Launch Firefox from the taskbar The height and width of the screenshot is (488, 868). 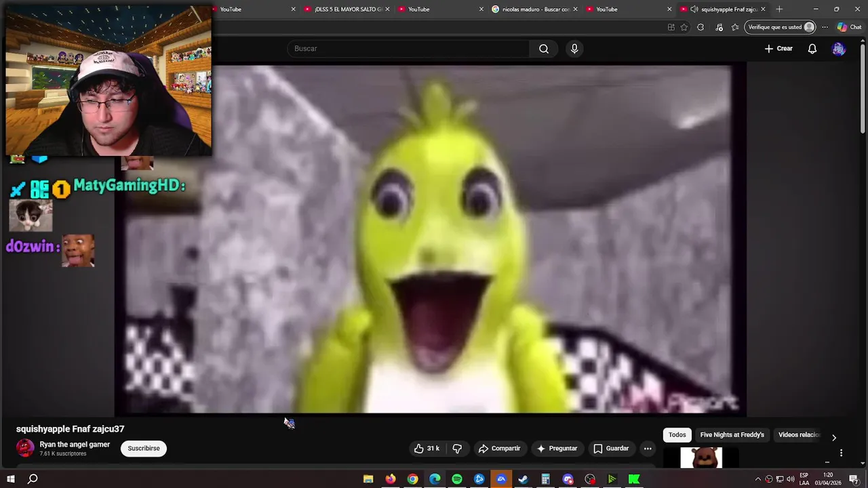[391, 479]
